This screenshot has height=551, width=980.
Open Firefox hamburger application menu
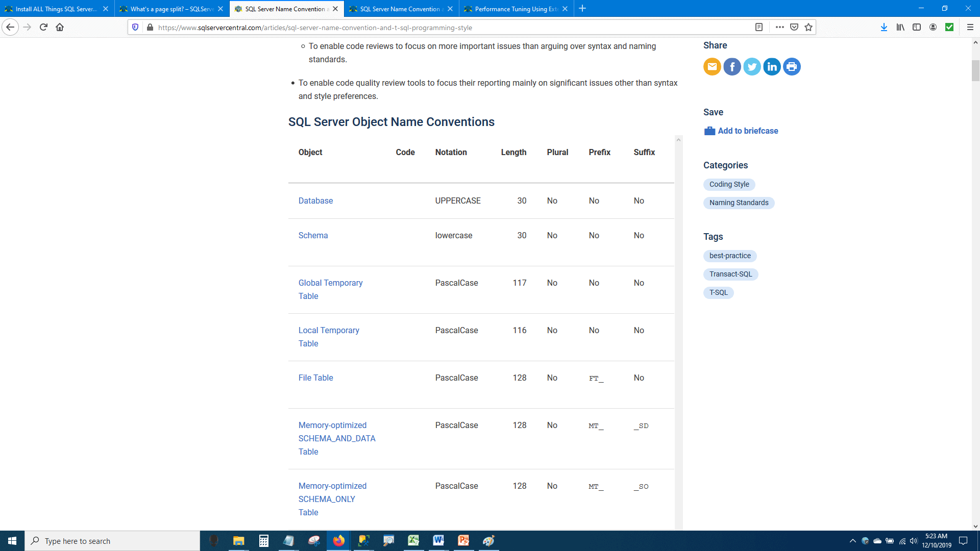(x=970, y=28)
